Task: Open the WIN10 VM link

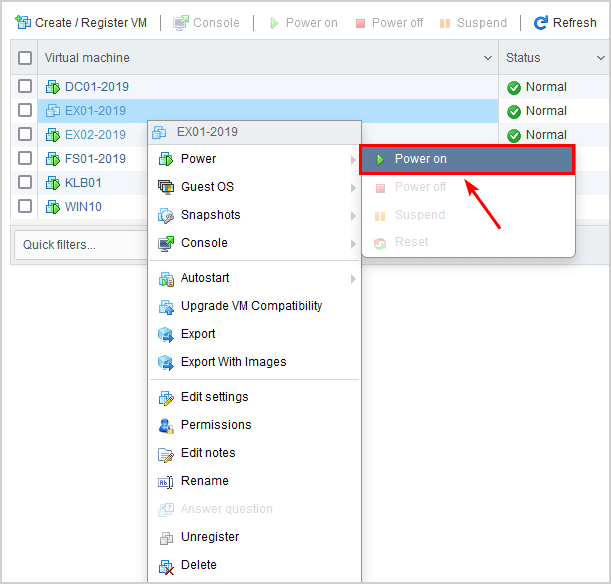Action: pos(83,206)
